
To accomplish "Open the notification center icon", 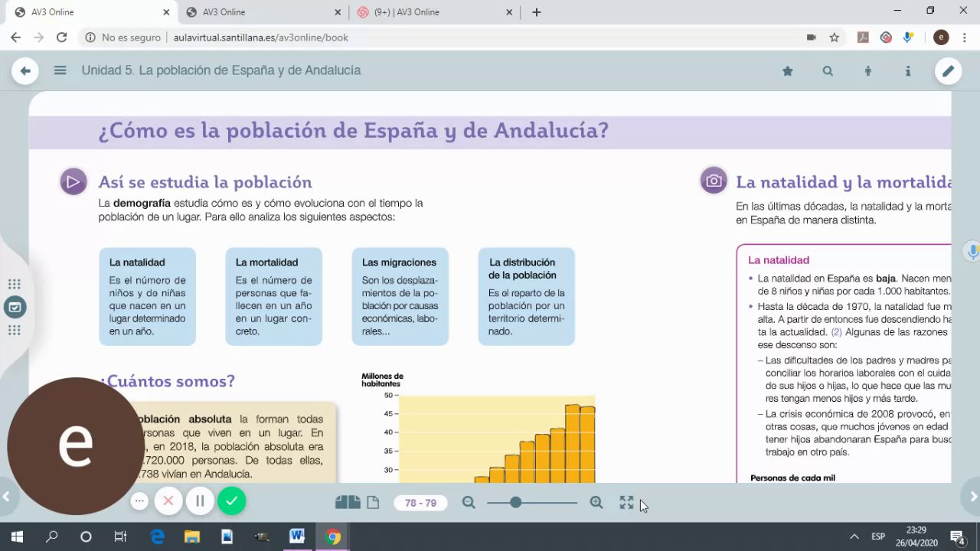I will click(957, 536).
